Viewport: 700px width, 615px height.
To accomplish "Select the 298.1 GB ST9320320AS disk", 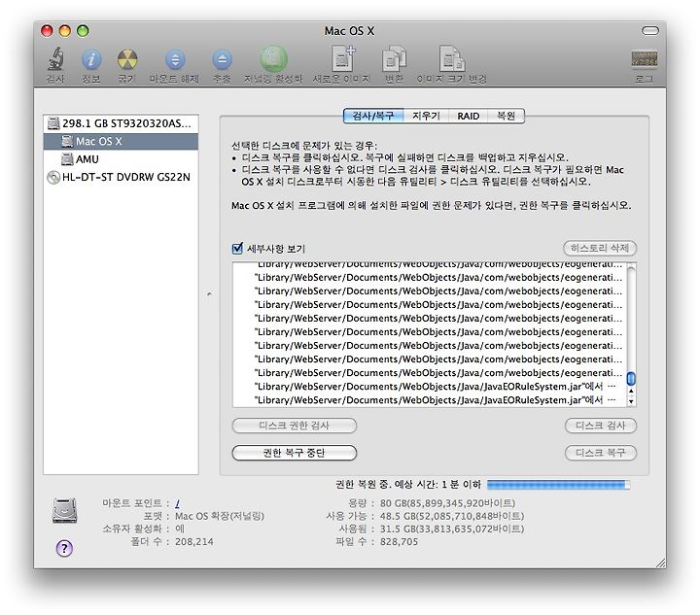I will click(x=121, y=123).
